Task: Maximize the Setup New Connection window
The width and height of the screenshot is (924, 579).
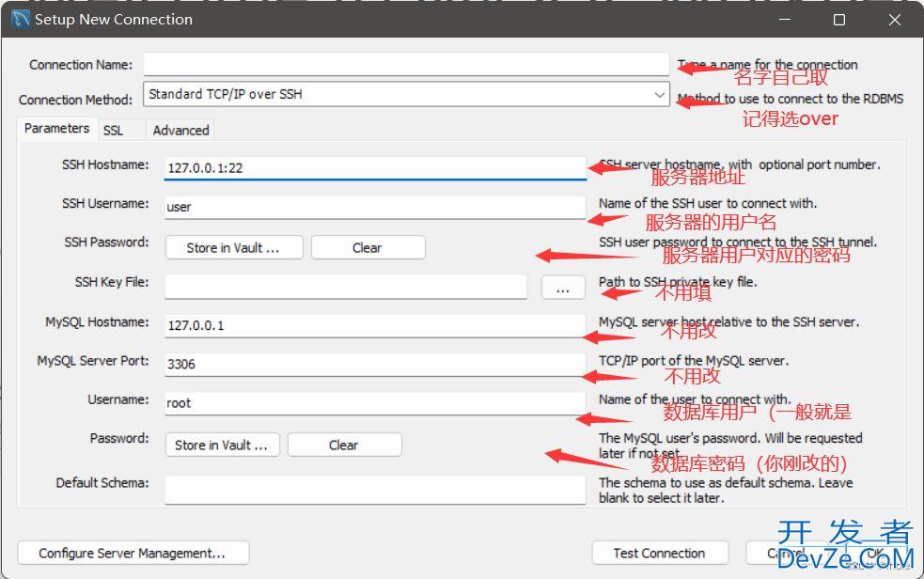Action: tap(839, 20)
